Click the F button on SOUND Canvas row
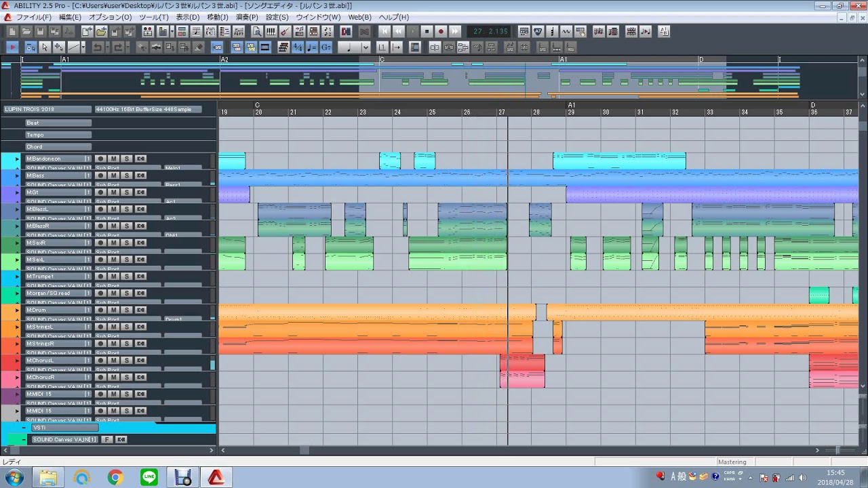This screenshot has height=488, width=868. tap(106, 439)
